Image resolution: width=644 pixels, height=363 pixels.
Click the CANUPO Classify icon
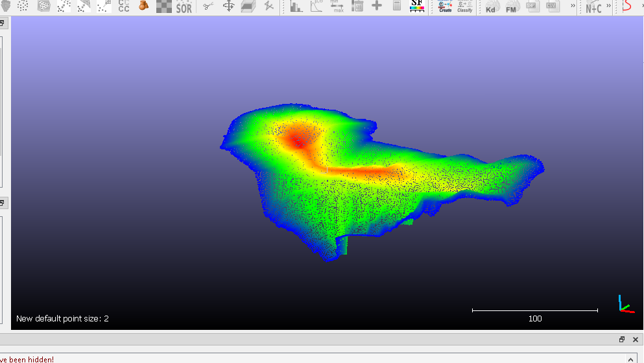465,6
